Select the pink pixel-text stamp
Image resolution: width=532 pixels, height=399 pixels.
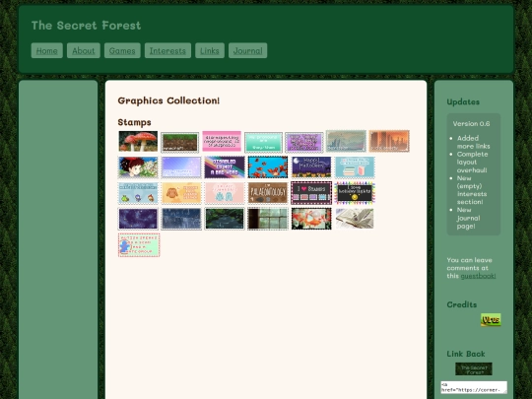tap(222, 141)
